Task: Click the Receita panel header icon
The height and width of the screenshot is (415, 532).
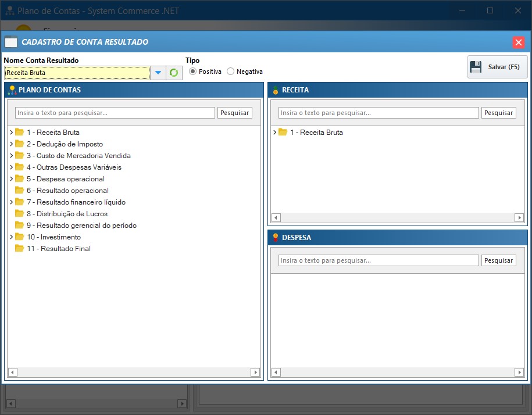Action: point(275,90)
